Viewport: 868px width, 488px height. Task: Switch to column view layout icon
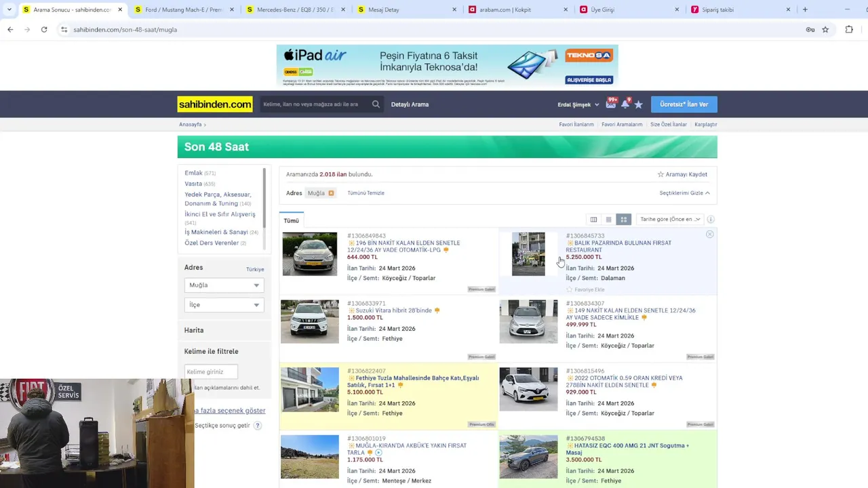(593, 220)
